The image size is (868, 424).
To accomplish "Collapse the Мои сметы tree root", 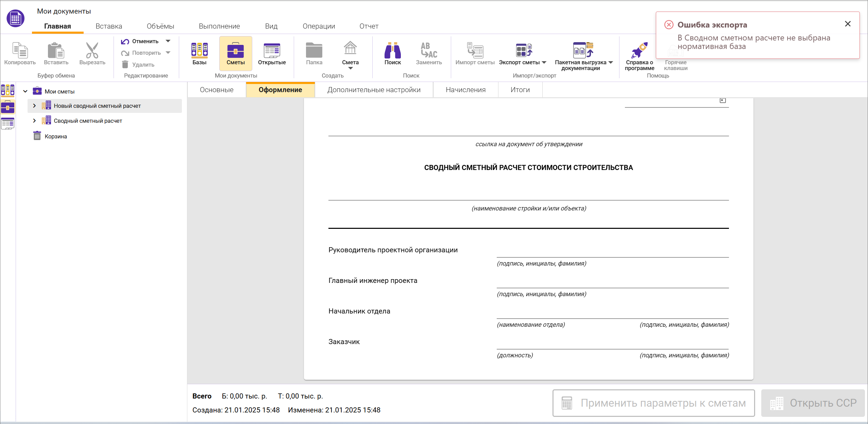I will 25,91.
